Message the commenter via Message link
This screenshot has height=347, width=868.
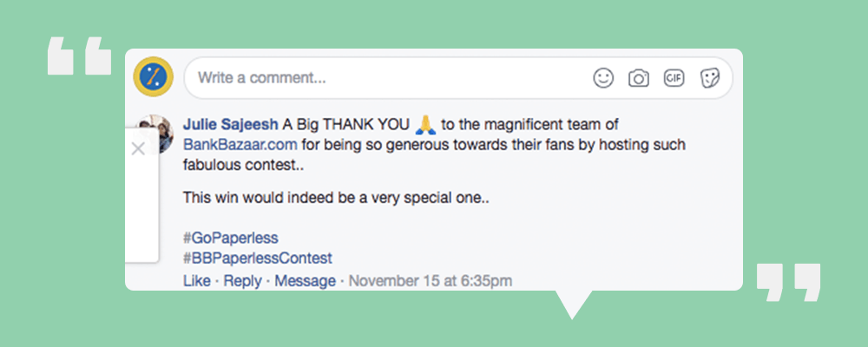[305, 280]
